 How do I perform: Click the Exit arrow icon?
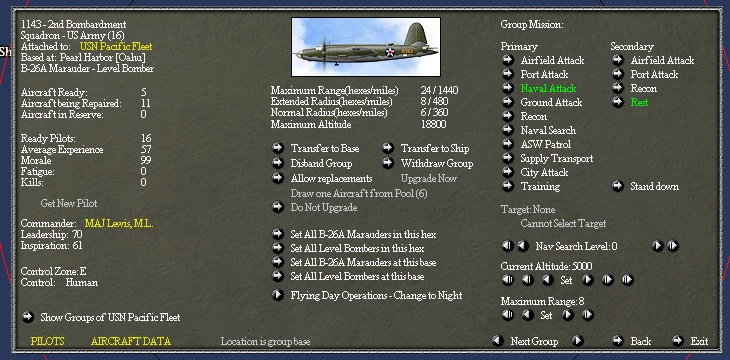[x=677, y=341]
